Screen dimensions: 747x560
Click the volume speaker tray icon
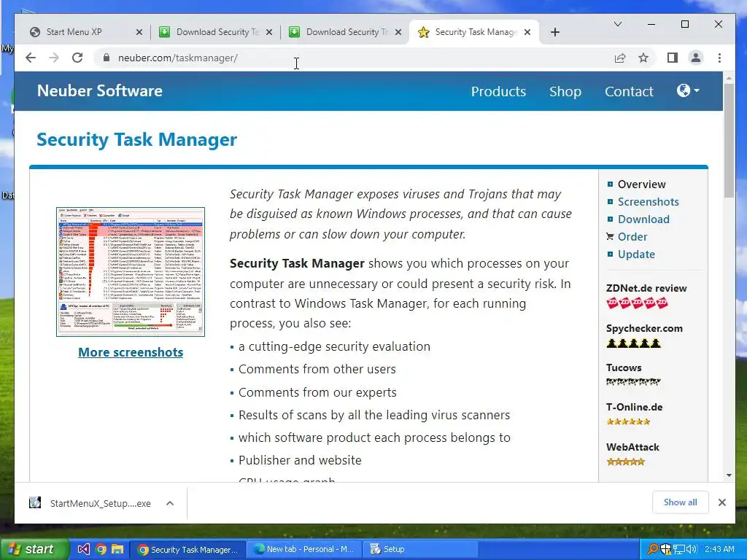pos(692,550)
